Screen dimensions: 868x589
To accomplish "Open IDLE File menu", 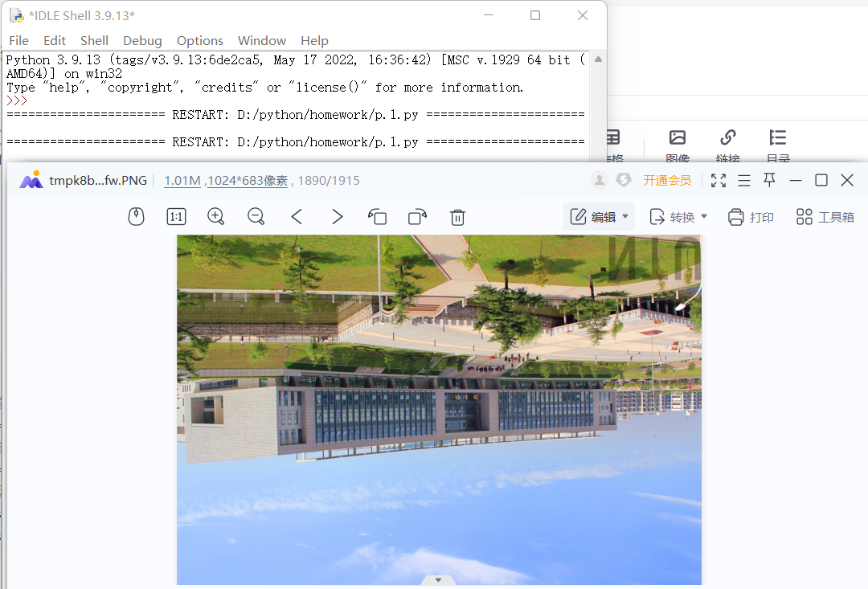I will 18,40.
